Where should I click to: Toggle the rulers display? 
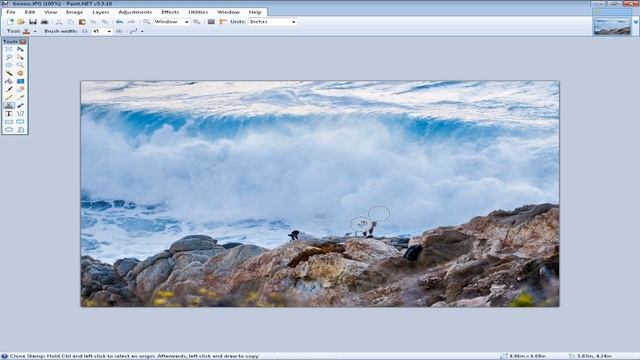[x=223, y=22]
